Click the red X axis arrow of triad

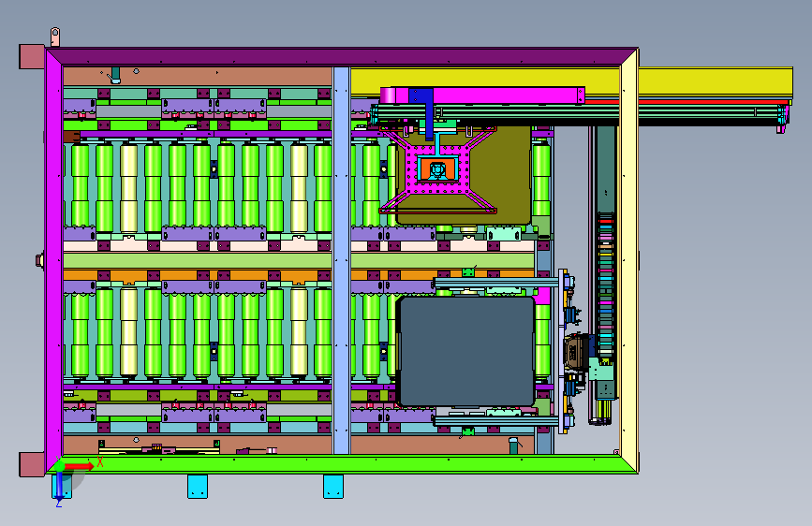[x=79, y=466]
